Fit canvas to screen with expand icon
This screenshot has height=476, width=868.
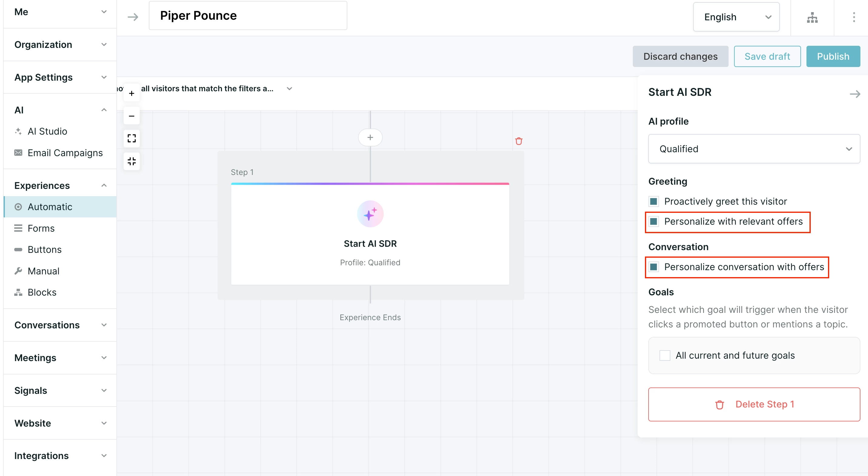[132, 138]
